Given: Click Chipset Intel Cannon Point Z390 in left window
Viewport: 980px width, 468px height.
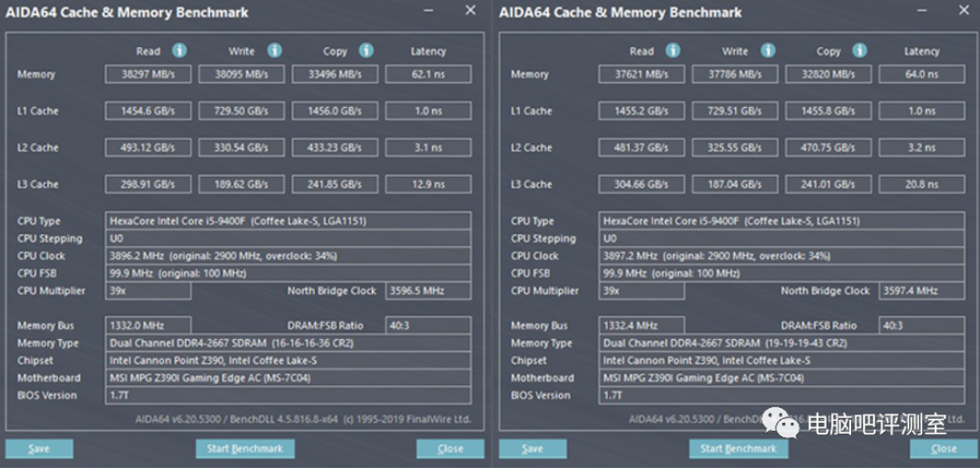Looking at the screenshot, I should pos(289,361).
